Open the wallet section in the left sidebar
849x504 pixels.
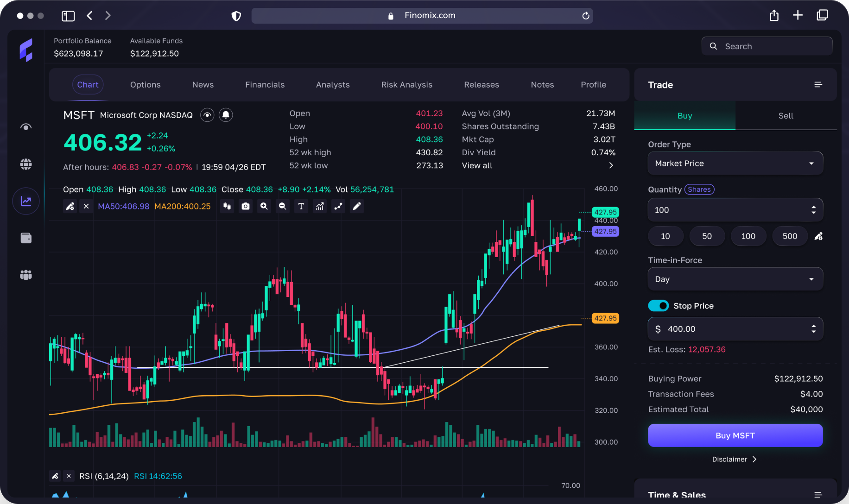tap(25, 238)
